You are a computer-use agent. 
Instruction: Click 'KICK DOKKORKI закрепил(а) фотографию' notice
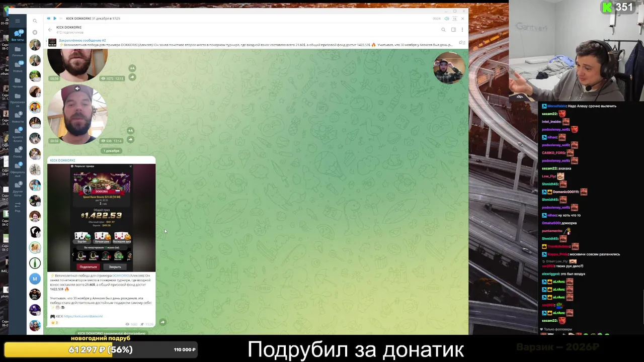111,333
